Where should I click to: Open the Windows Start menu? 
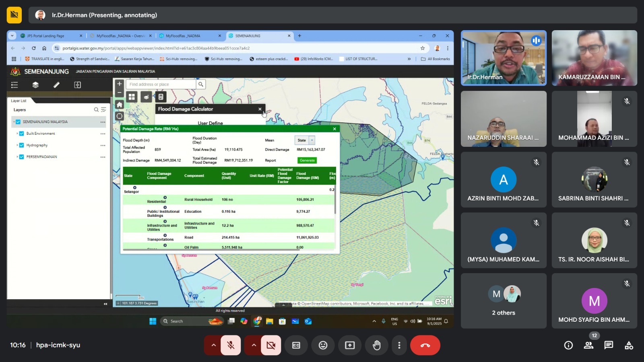153,321
